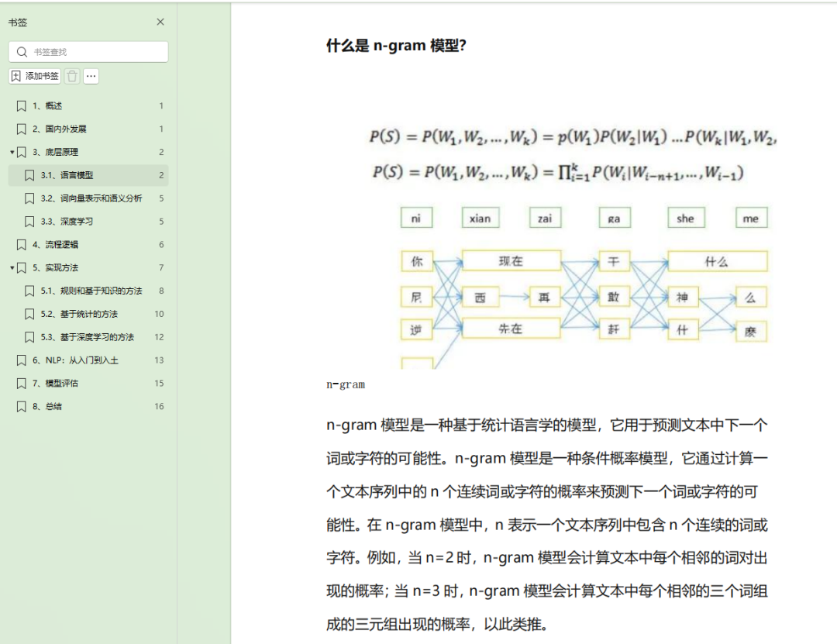Collapse the 3、底层原理 bookmark section
Screen dimensions: 837x644
[12, 152]
